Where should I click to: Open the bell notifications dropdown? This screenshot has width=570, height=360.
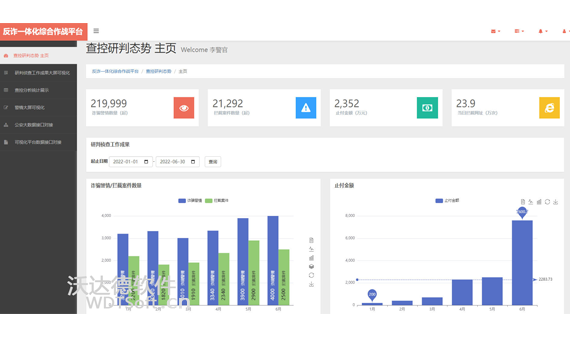[x=543, y=31]
